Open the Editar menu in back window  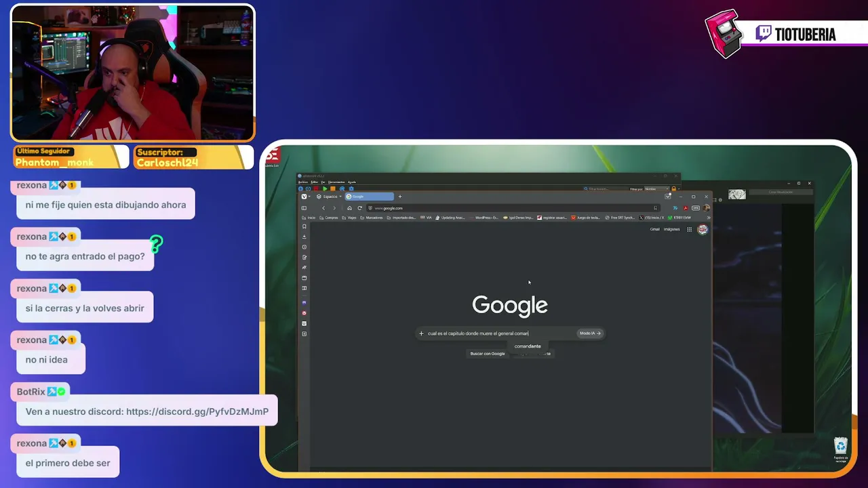314,182
